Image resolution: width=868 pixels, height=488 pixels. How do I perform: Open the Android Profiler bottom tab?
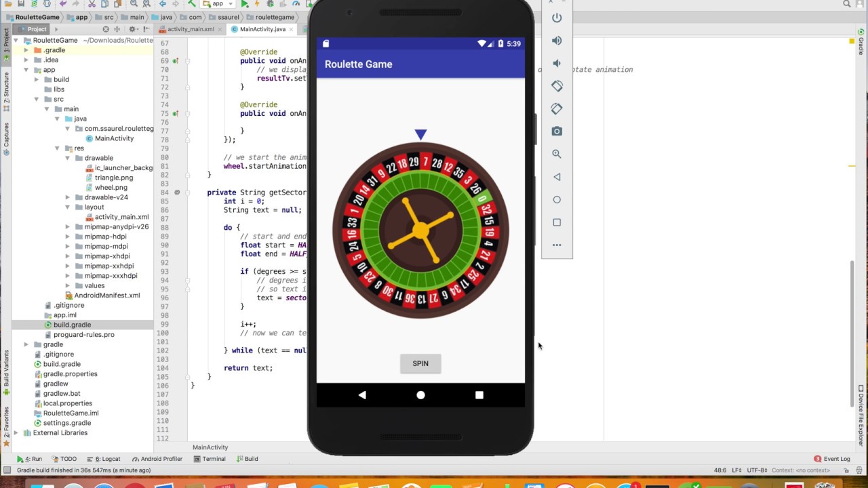[x=157, y=459]
